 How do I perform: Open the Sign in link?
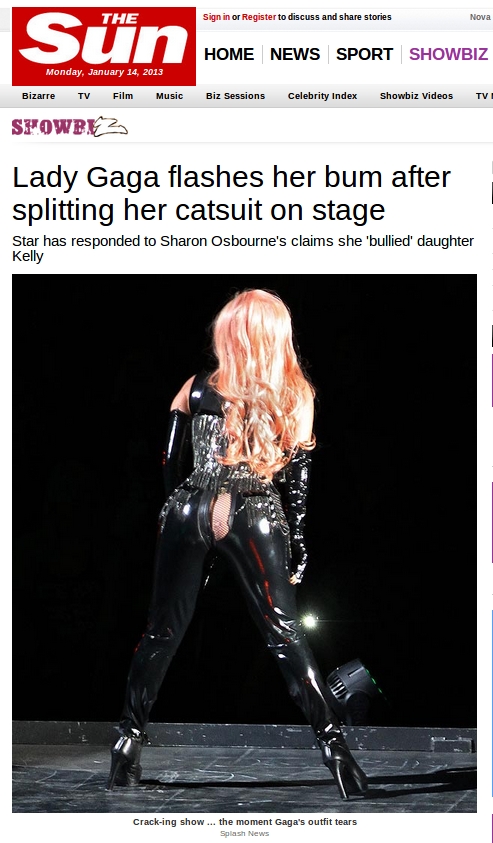(216, 17)
